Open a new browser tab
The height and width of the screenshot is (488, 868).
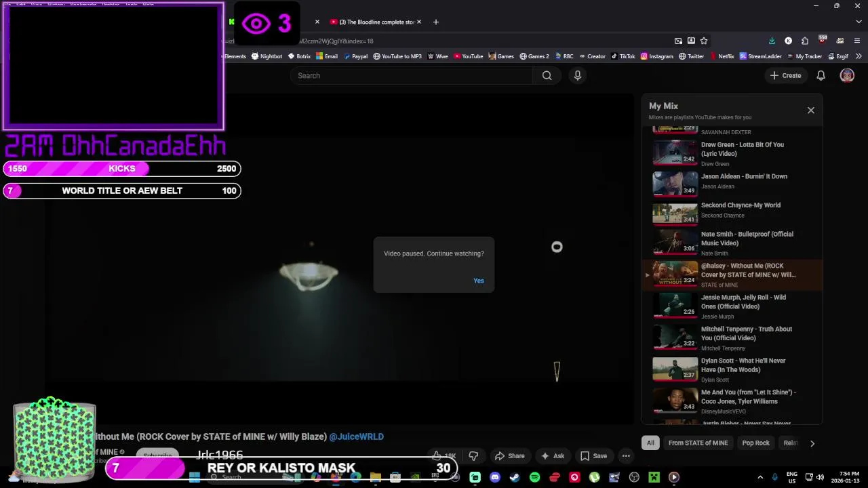[x=436, y=22]
